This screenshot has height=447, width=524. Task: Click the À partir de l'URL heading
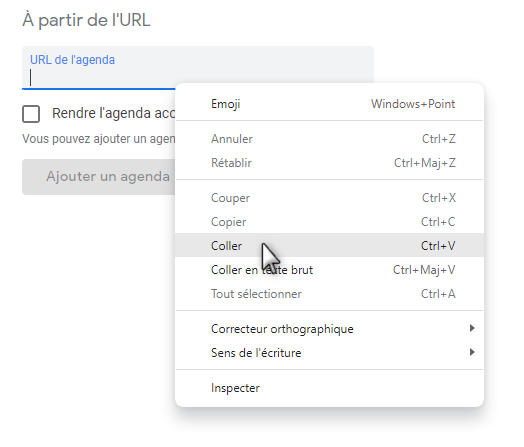86,20
